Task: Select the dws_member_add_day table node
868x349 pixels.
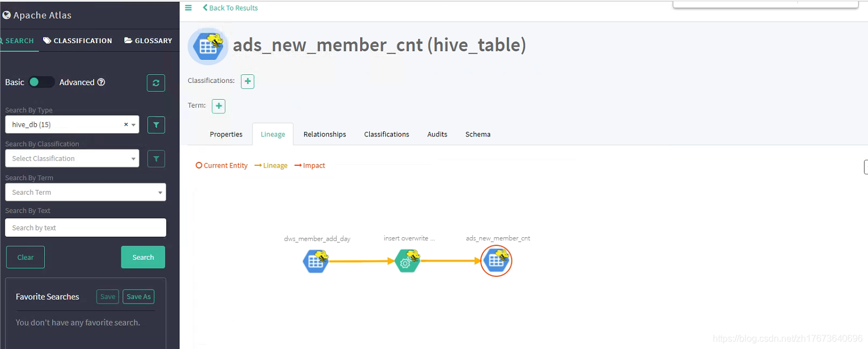Action: pyautogui.click(x=316, y=261)
